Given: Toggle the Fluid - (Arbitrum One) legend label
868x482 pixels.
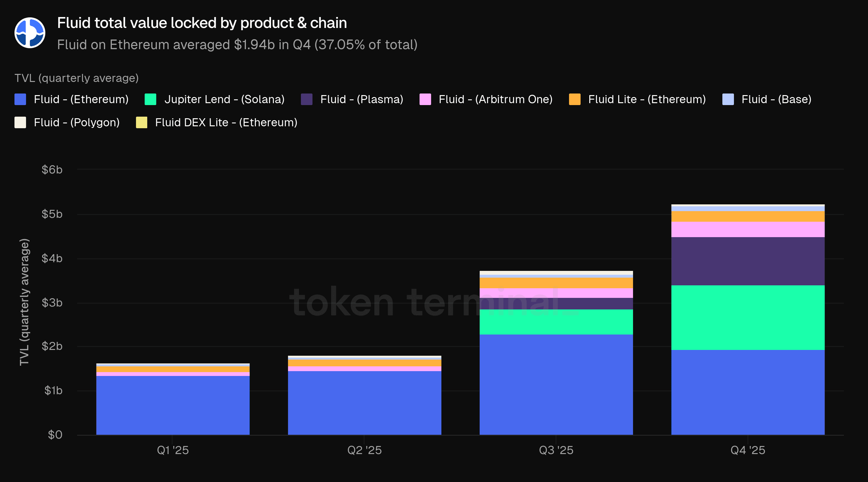Looking at the screenshot, I should pos(495,99).
